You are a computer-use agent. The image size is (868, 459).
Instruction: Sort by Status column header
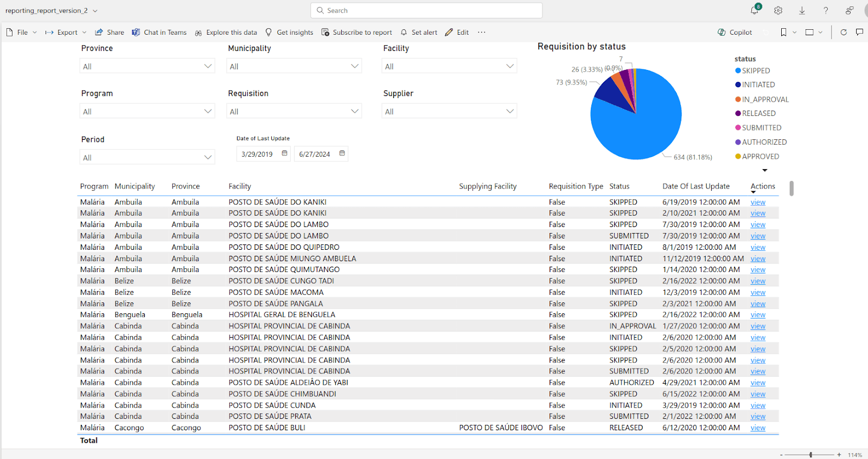tap(620, 186)
